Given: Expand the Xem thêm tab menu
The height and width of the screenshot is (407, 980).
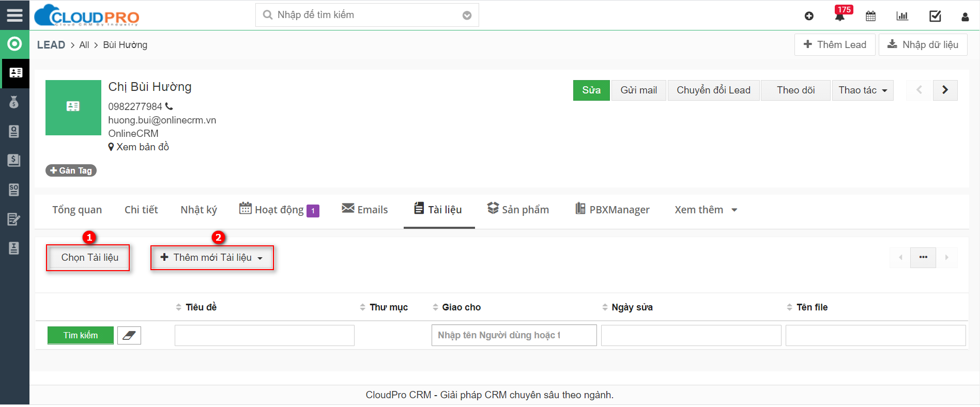Looking at the screenshot, I should (x=706, y=210).
